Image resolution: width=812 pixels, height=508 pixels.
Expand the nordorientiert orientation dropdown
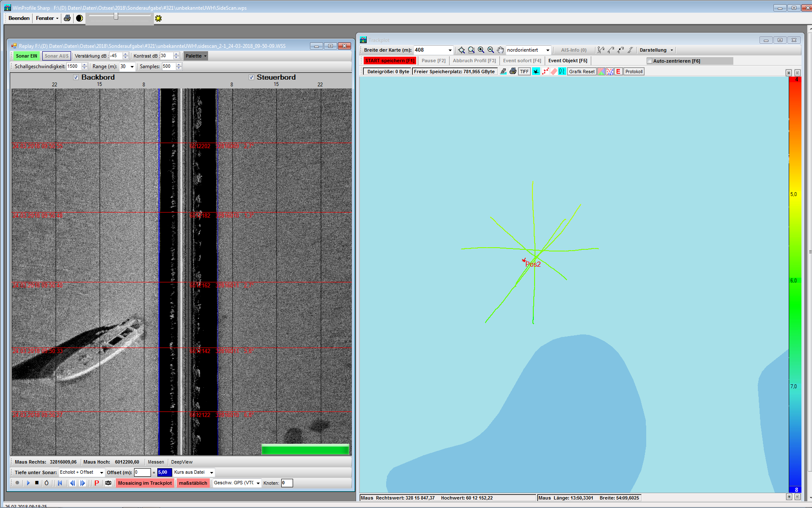(548, 50)
